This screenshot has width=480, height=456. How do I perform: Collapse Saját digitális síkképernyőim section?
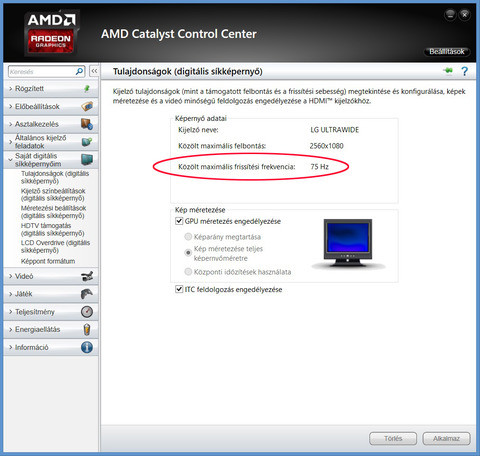pyautogui.click(x=51, y=160)
